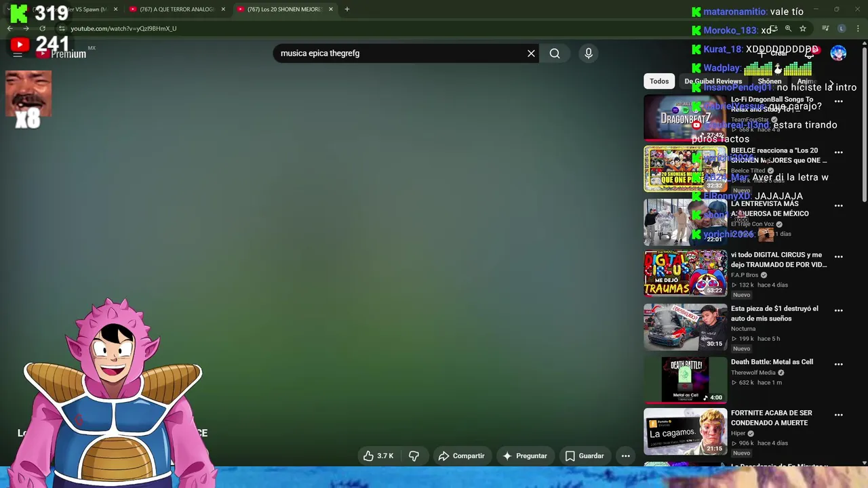The width and height of the screenshot is (868, 488).
Task: Start voice search with the microphone
Action: [x=589, y=54]
